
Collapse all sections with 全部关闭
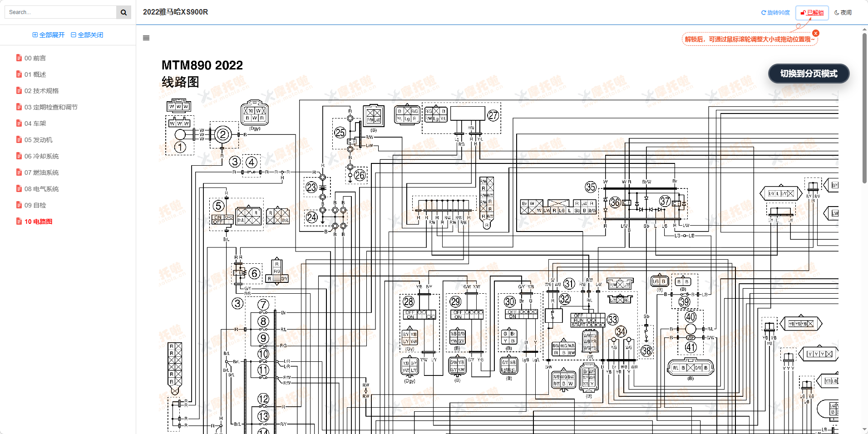point(87,35)
